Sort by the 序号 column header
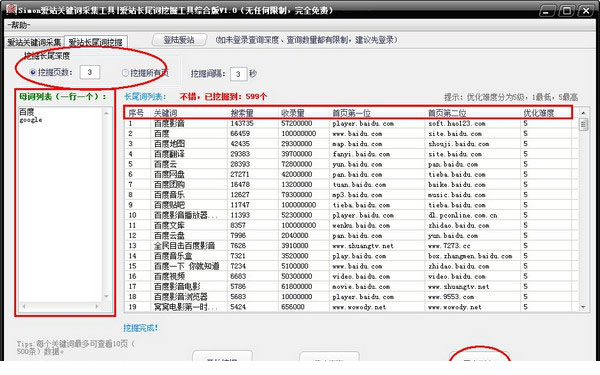Image resolution: width=600 pixels, height=375 pixels. [x=136, y=113]
